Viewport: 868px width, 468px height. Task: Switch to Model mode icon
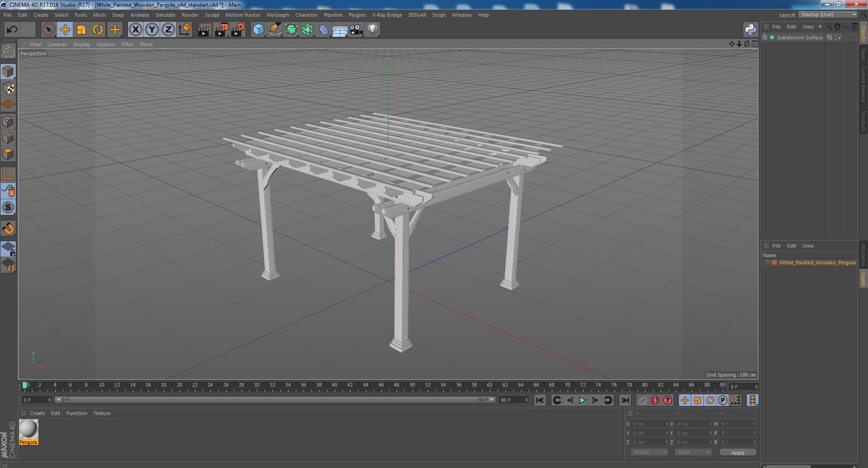[x=8, y=72]
